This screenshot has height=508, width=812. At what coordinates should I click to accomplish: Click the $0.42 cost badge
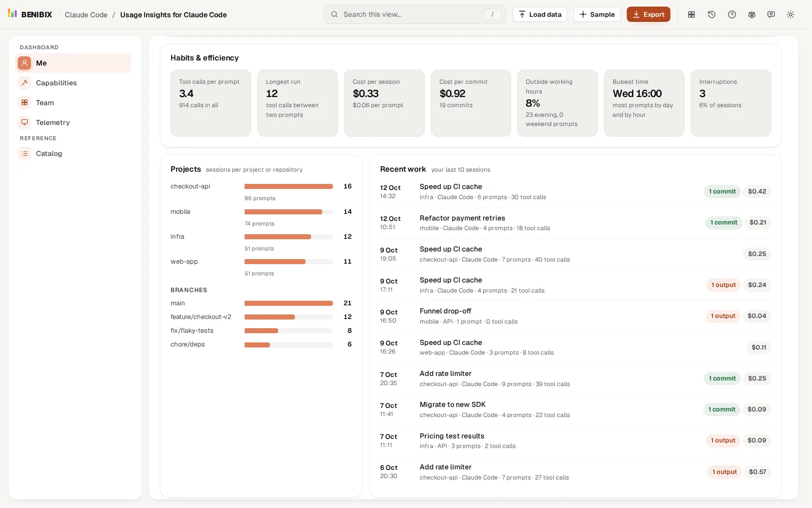(x=757, y=192)
